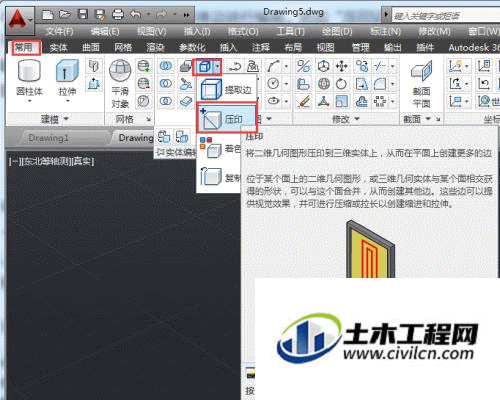The image size is (500, 400).
Task: Open the Extract Edges dropdown arrow
Action: [x=217, y=67]
